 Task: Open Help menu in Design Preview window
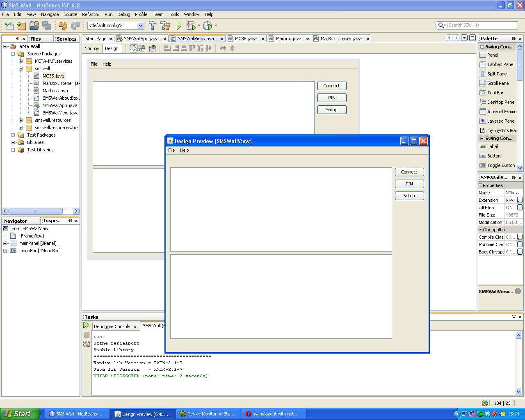[x=185, y=150]
